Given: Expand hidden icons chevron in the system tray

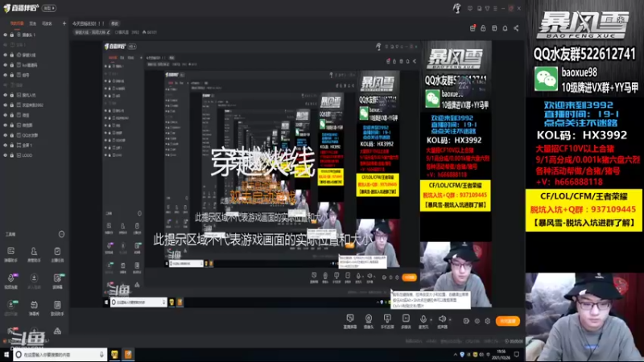Looking at the screenshot, I should pos(455,354).
